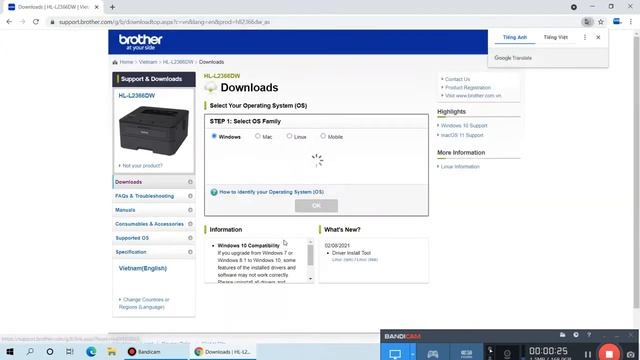Viewport: 640px width, 360px height.
Task: Click the Information box scrollbar thumb
Action: 310,255
